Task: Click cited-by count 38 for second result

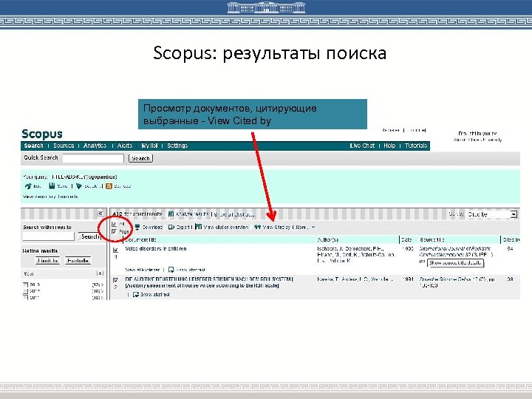Action: pyautogui.click(x=510, y=279)
